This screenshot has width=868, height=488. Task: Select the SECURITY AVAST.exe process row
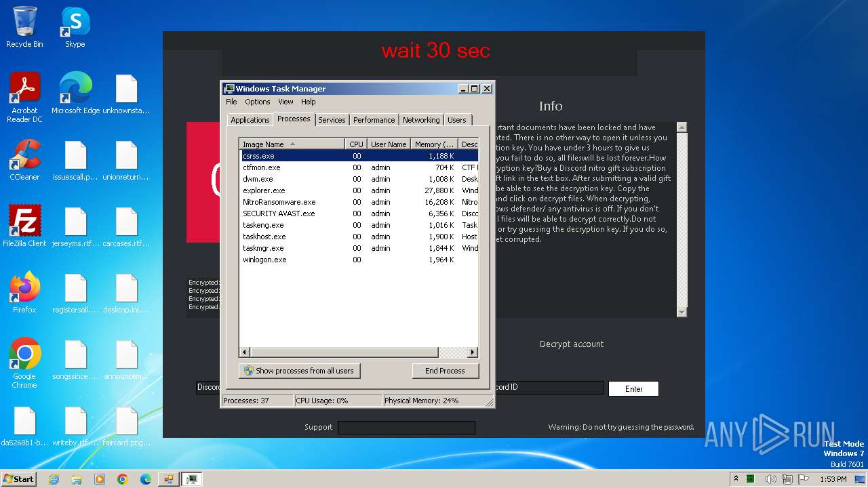[x=359, y=213]
